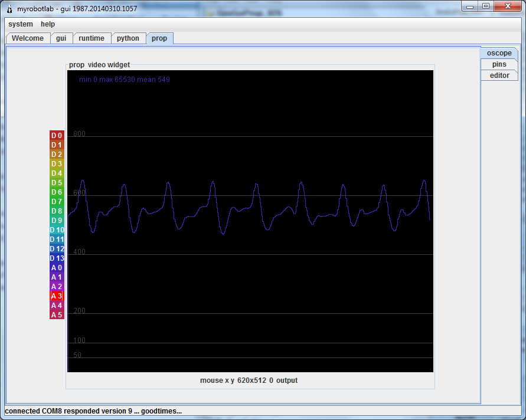Minimize the myrobotlab window
Screen dimensions: 526x420
click(x=470, y=6)
